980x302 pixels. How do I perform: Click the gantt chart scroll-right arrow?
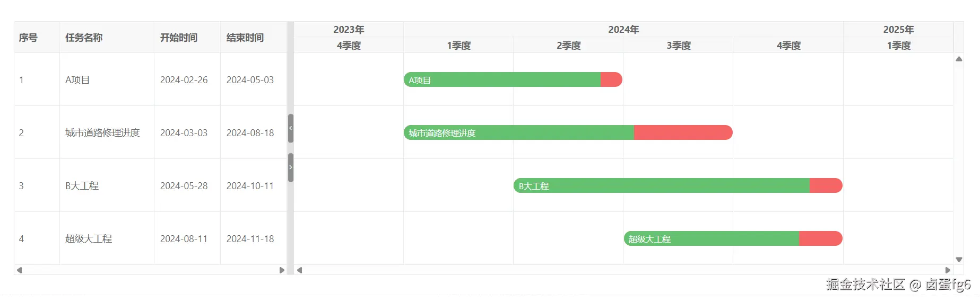948,270
